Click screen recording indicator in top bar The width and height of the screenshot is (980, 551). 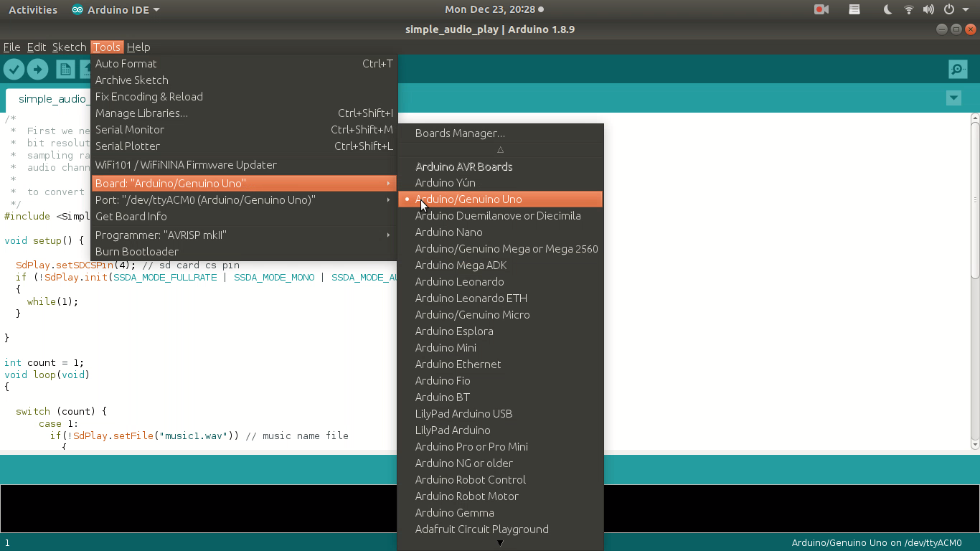[x=821, y=9]
